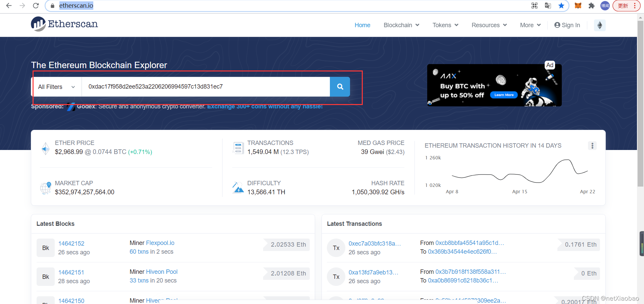Expand the Blockchain dropdown menu
This screenshot has height=304, width=644.
(x=401, y=25)
